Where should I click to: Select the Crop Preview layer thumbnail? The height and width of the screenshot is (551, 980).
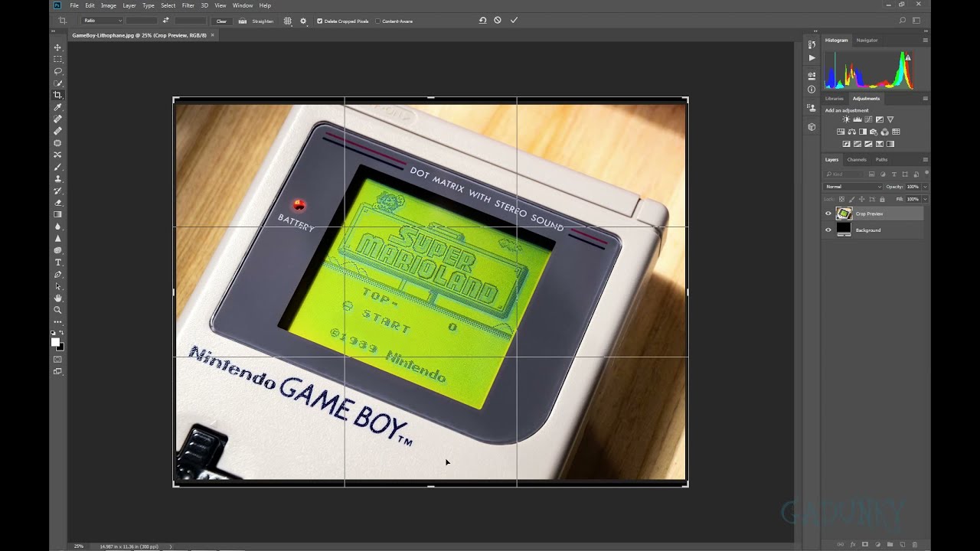pos(844,214)
